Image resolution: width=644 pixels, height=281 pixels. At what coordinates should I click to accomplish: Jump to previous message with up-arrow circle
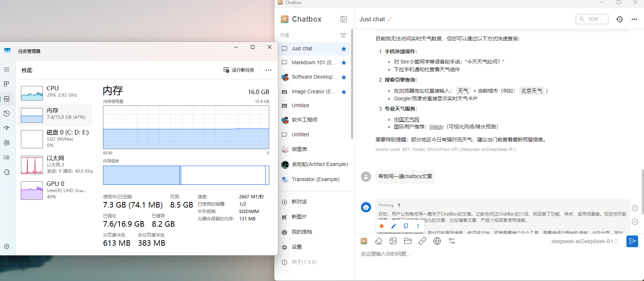point(635,208)
